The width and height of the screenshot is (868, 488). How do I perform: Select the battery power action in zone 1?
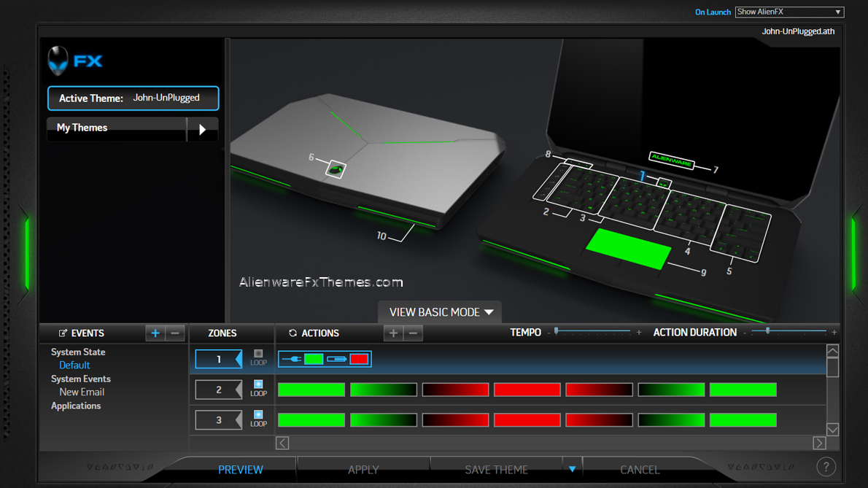click(x=336, y=359)
